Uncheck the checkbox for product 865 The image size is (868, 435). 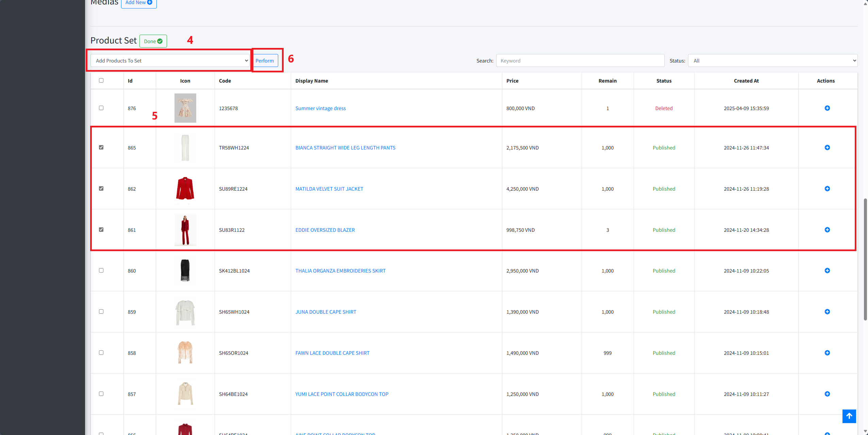coord(101,147)
